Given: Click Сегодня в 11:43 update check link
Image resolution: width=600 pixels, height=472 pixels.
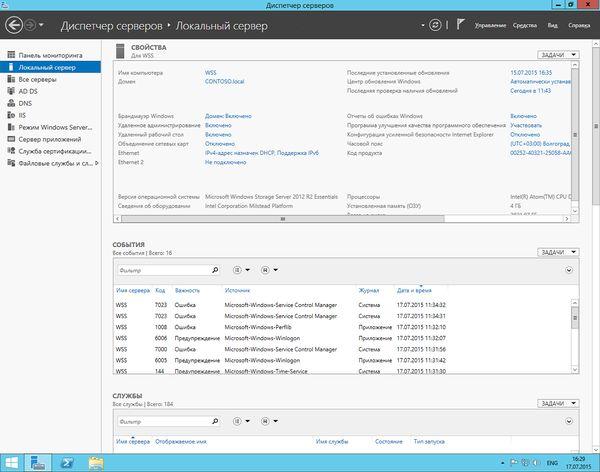Looking at the screenshot, I should click(530, 91).
